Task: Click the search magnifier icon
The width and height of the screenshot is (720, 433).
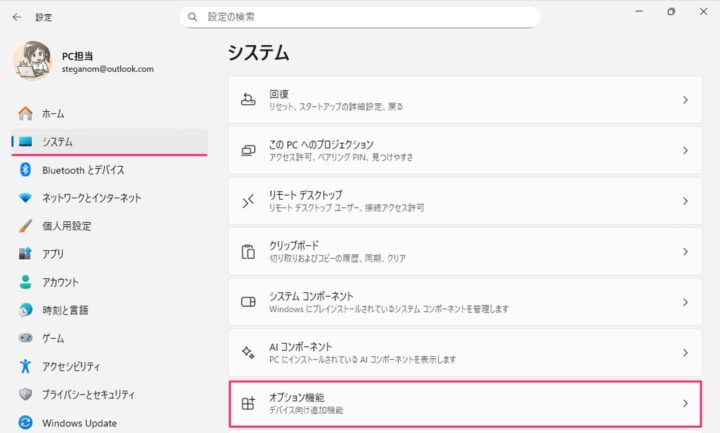Action: (192, 17)
